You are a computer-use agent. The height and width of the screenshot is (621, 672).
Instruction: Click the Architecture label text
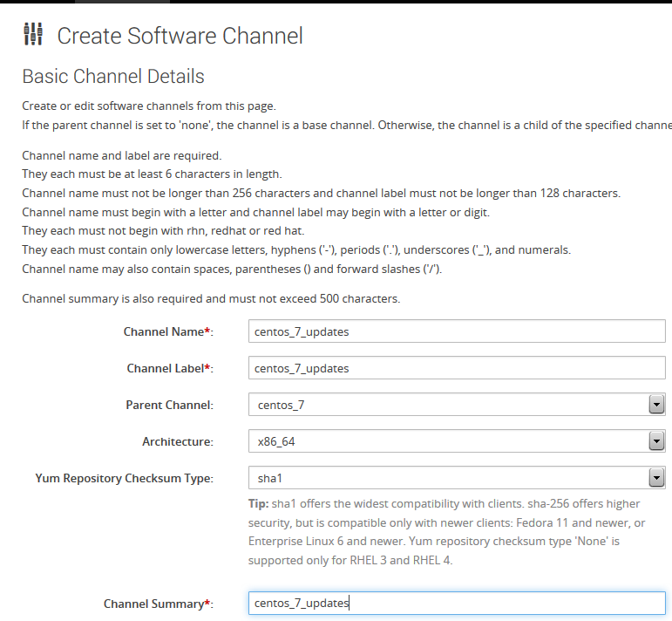coord(178,441)
